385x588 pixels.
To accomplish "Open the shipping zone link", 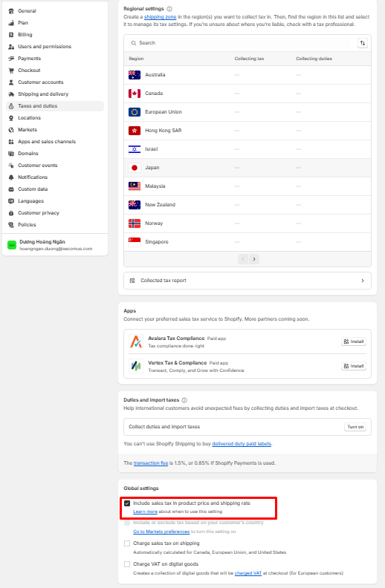I will tap(161, 17).
